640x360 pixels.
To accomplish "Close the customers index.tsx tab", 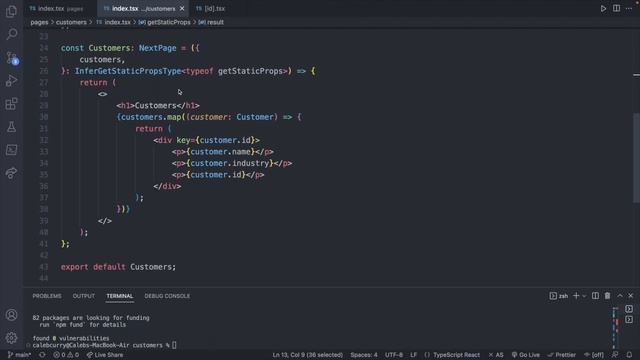I will click(x=182, y=9).
